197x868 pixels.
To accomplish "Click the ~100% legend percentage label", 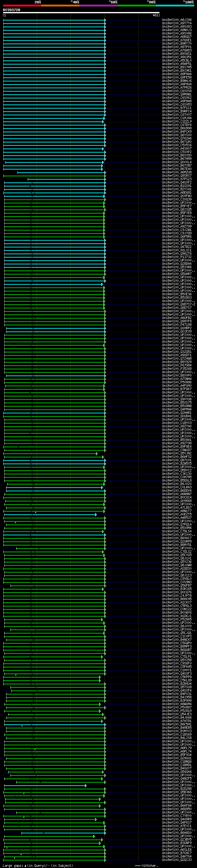I will [188, 2].
